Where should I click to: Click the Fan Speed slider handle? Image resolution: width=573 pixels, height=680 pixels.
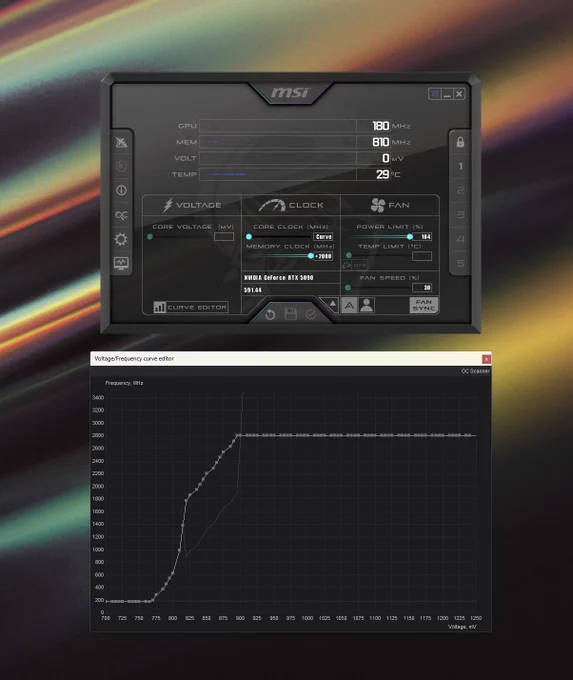(x=348, y=288)
